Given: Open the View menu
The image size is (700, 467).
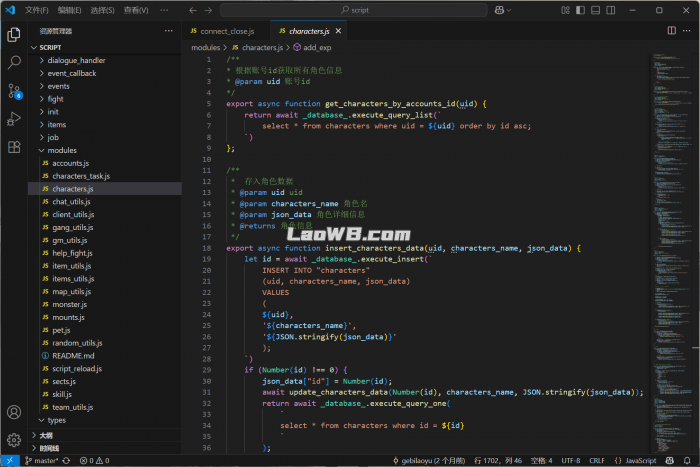Looking at the screenshot, I should click(x=136, y=10).
